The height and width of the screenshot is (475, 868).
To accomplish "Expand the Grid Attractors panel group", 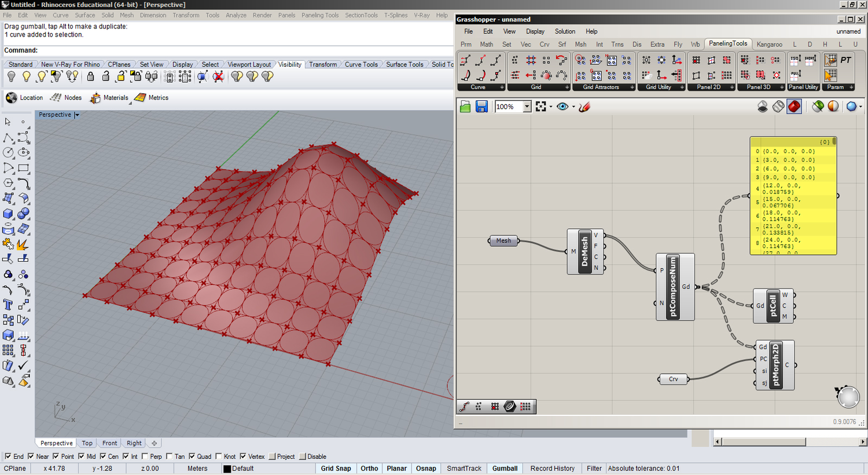I will click(632, 87).
